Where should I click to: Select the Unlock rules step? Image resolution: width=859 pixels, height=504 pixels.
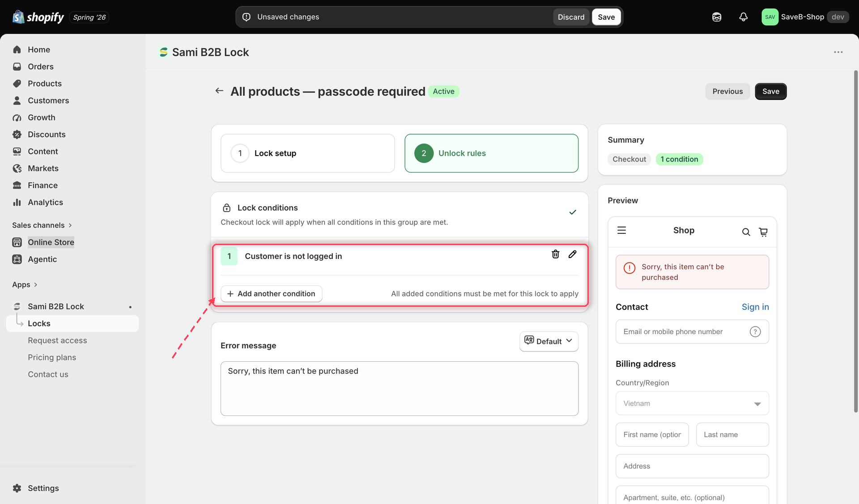(491, 153)
